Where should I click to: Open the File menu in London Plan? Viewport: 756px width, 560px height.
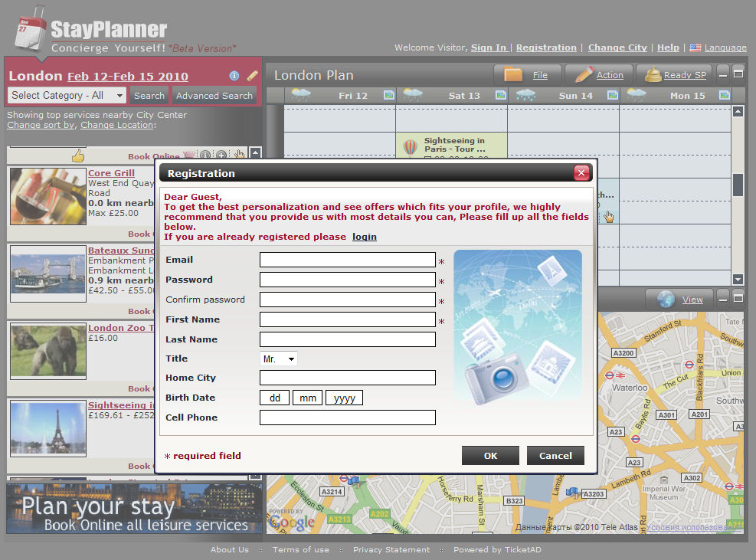coord(528,75)
